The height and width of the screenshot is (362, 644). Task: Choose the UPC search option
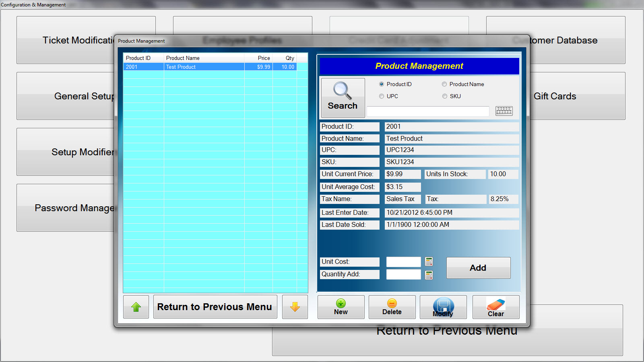pos(382,97)
